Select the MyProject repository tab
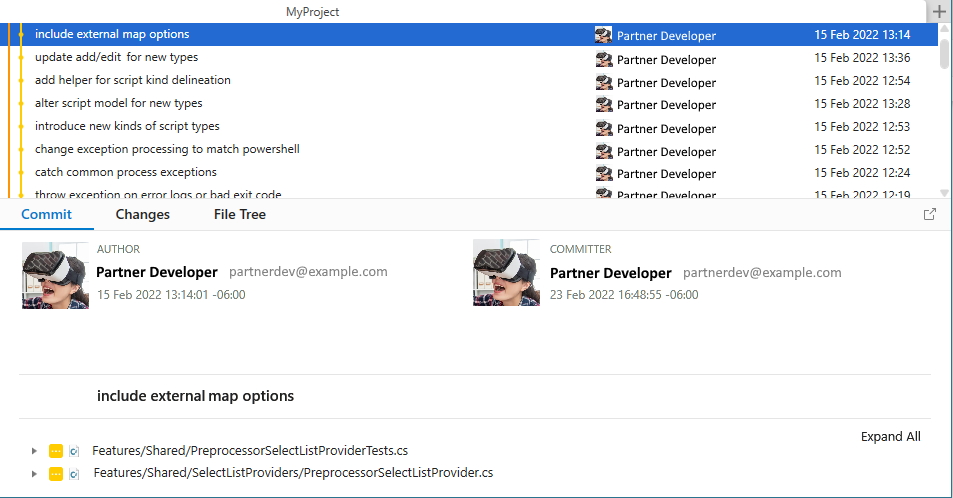The height and width of the screenshot is (498, 953). pos(312,12)
